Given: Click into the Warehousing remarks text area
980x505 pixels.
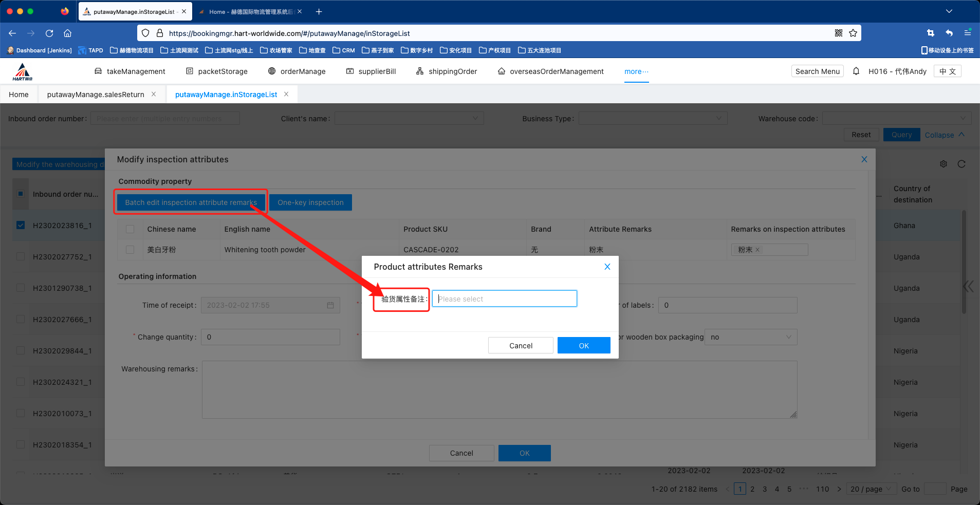Looking at the screenshot, I should [499, 389].
